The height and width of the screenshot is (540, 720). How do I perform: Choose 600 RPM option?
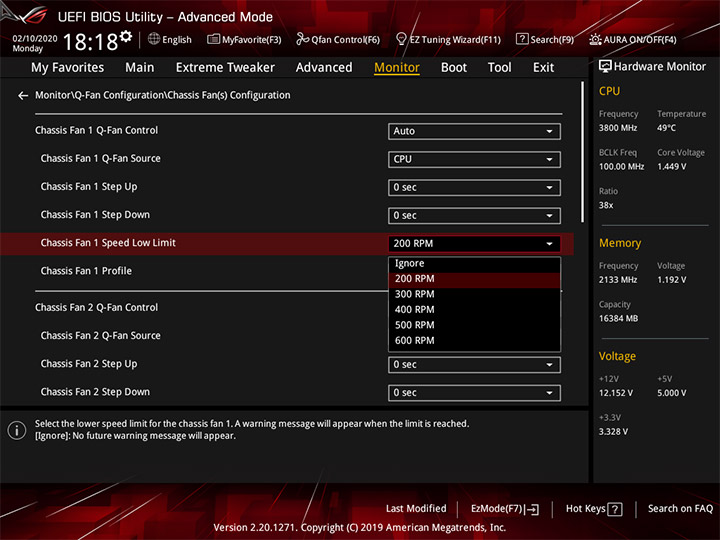point(474,341)
